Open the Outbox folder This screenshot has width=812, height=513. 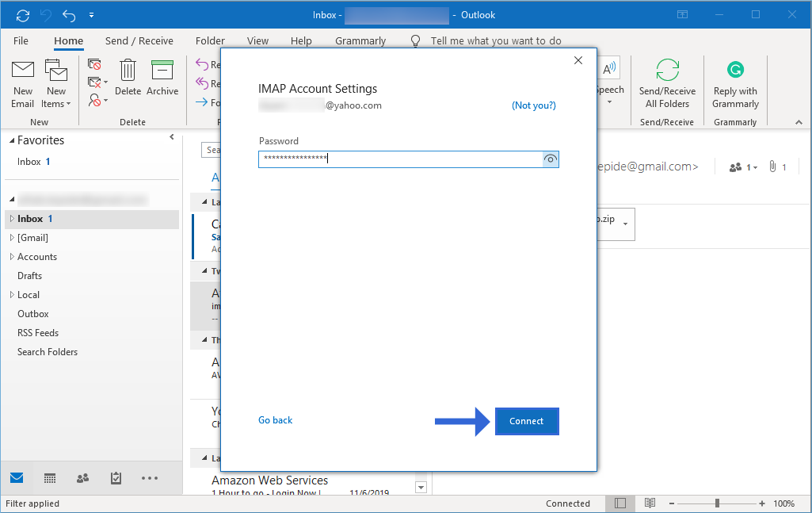(32, 314)
